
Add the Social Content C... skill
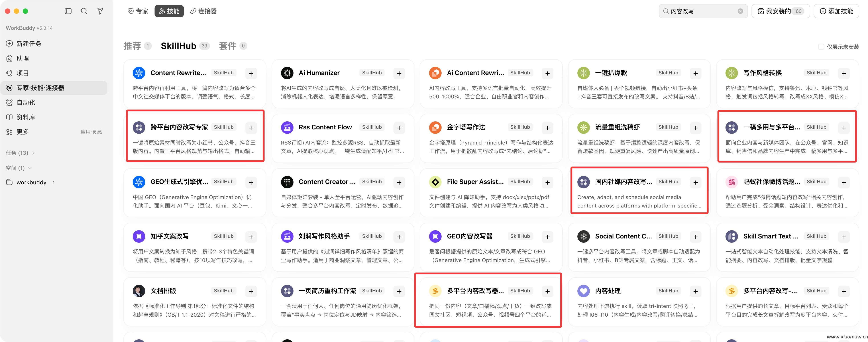click(x=695, y=237)
